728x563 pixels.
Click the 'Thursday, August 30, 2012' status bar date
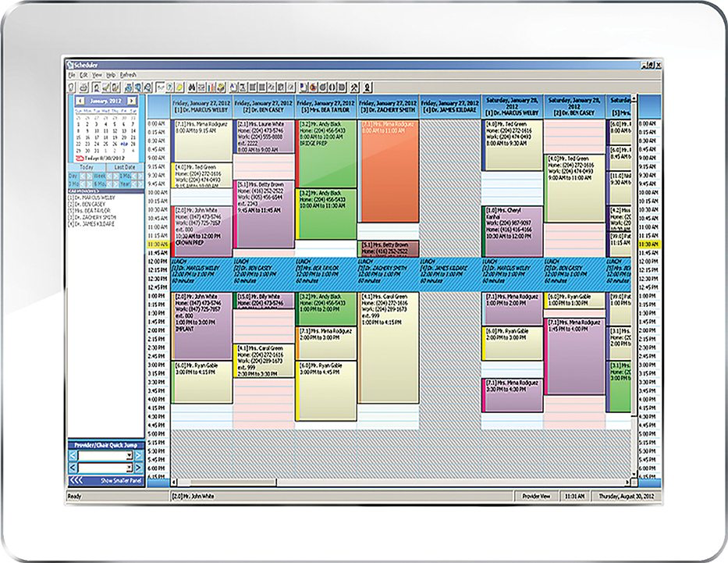coord(627,496)
